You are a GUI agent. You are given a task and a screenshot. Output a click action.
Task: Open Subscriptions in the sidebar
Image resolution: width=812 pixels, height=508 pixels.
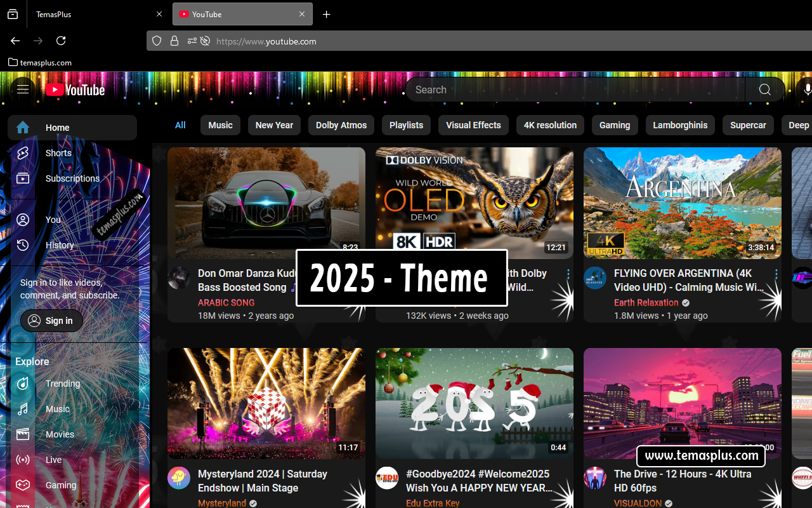coord(72,178)
